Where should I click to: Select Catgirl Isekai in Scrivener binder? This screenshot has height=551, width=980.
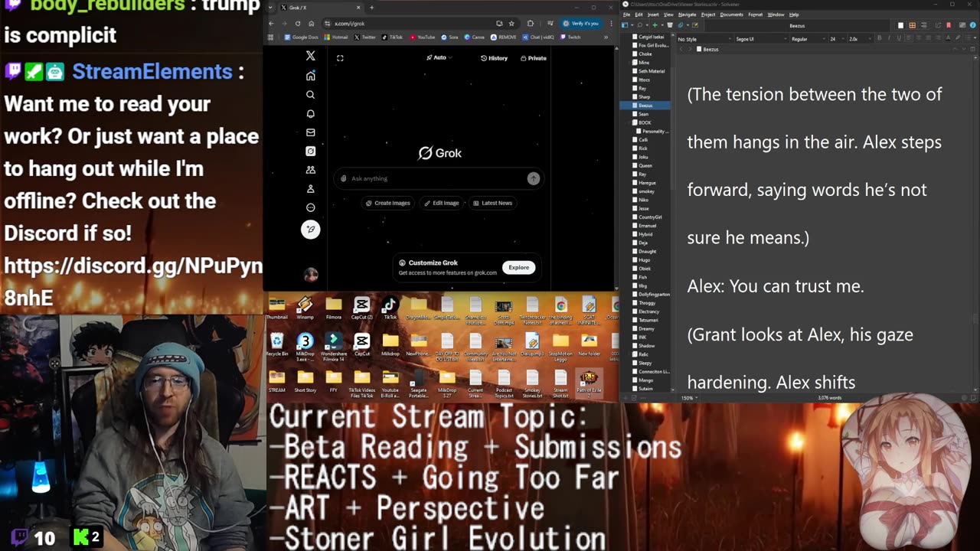(651, 37)
